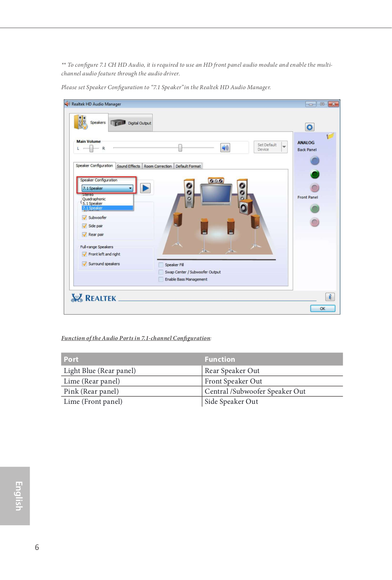Click the green Back Panel jack
Viewport: 392px width, 580px height.
315,174
